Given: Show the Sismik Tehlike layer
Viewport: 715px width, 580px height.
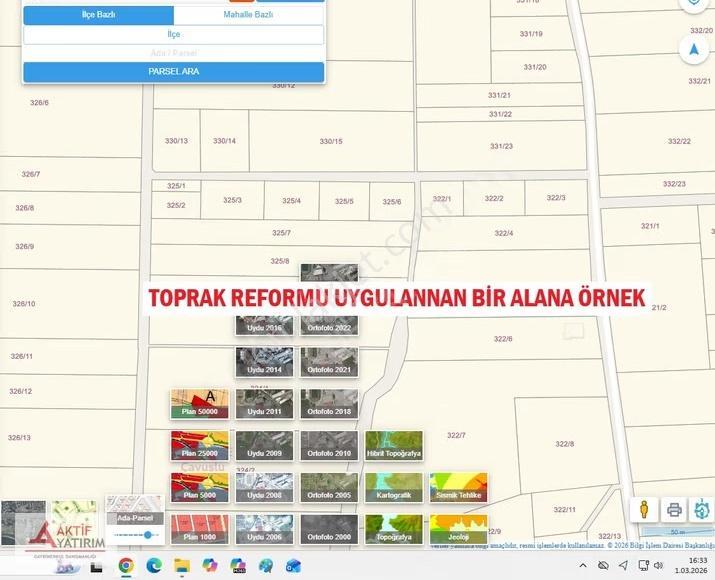Looking at the screenshot, I should pos(459,488).
